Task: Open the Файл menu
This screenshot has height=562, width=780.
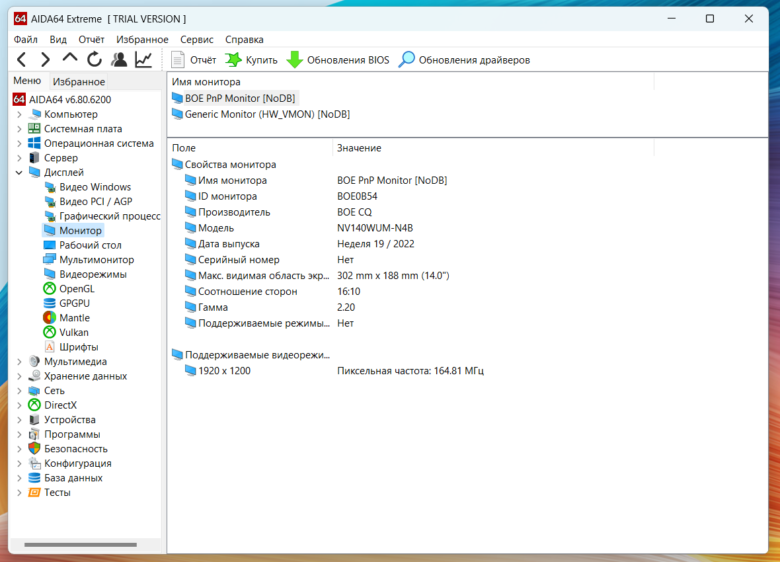Action: click(x=25, y=39)
